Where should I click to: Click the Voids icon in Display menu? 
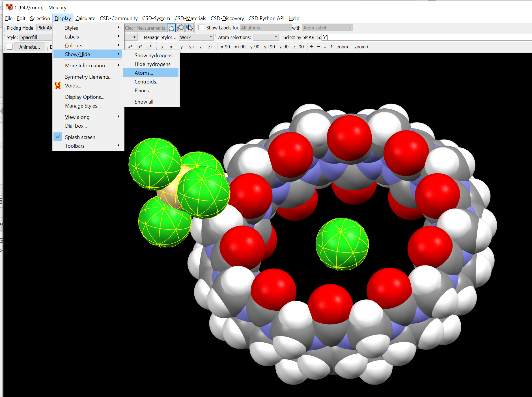(58, 85)
